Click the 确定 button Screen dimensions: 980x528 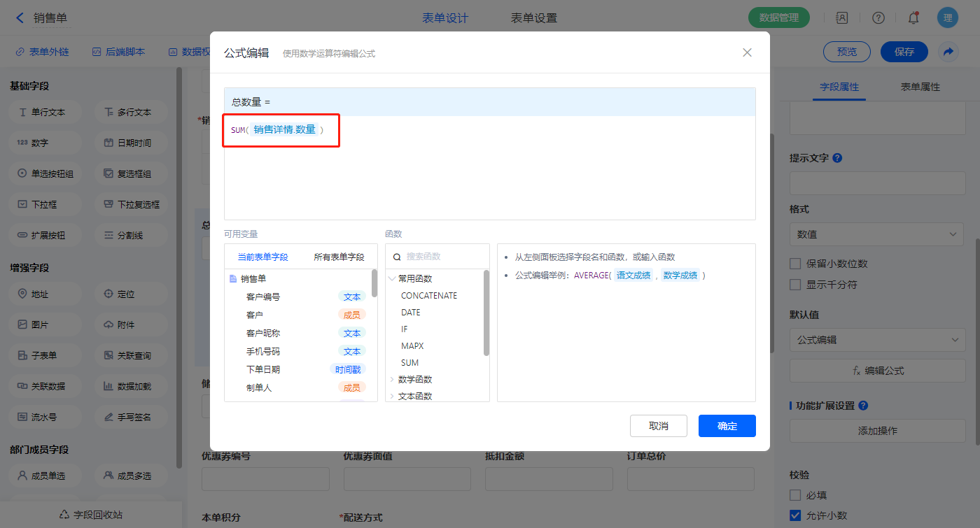coord(727,426)
